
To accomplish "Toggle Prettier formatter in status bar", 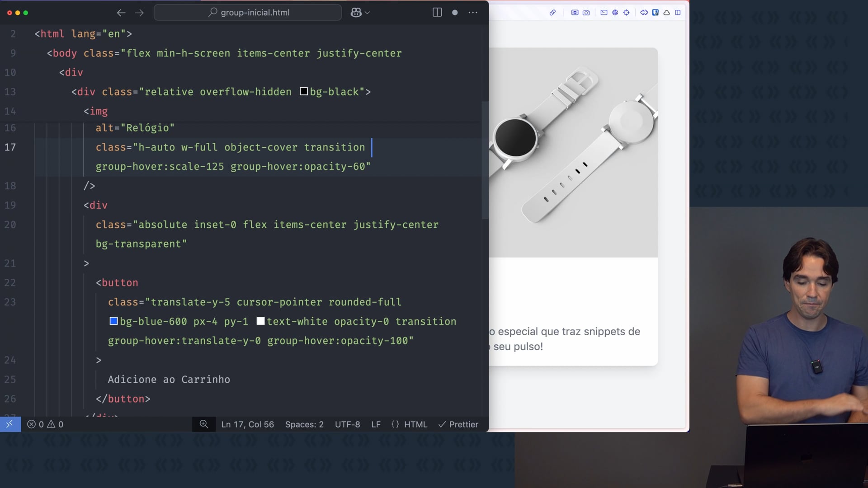I will 458,424.
